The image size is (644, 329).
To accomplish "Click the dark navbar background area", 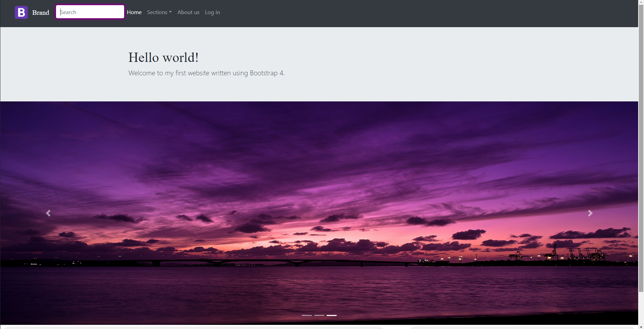I will (x=413, y=13).
